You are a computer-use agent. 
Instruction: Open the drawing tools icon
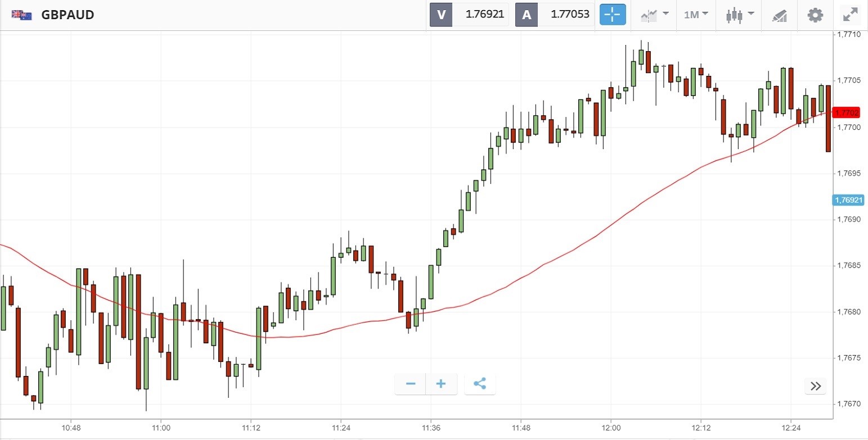pos(779,15)
